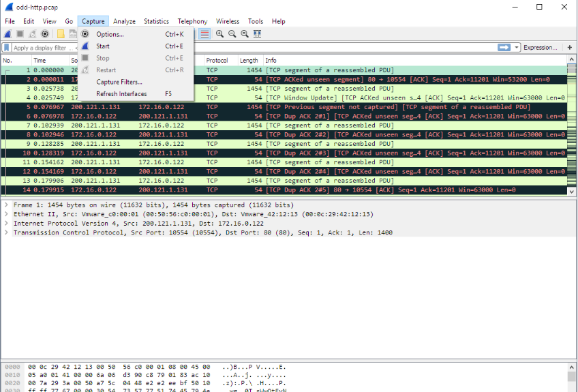Select packet 7 at time 0.102939

coord(284,125)
